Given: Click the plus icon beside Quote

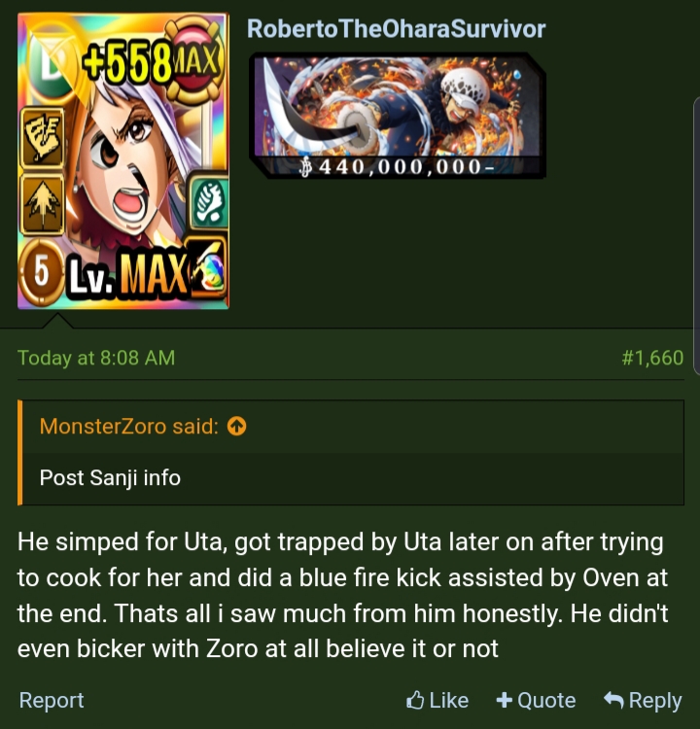Looking at the screenshot, I should point(505,700).
